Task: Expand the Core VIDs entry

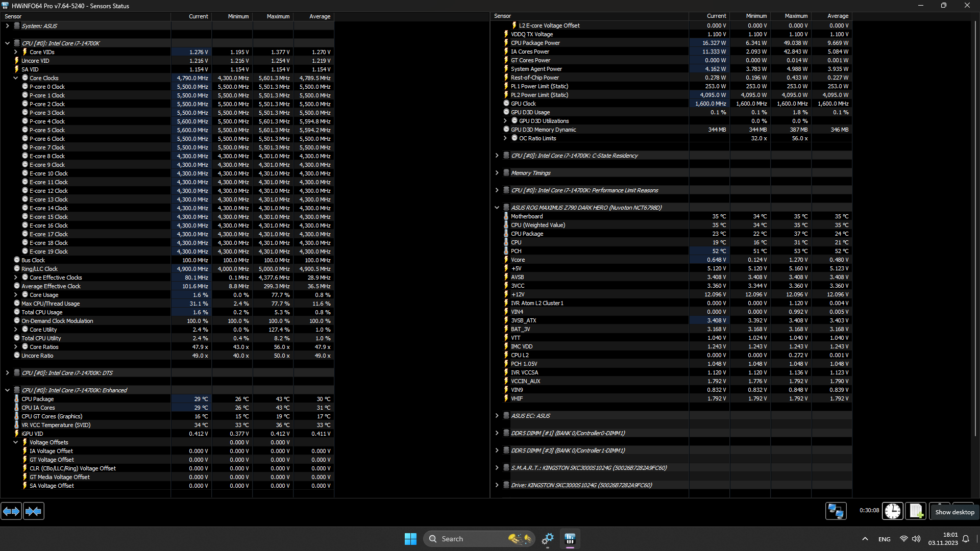Action: click(16, 52)
